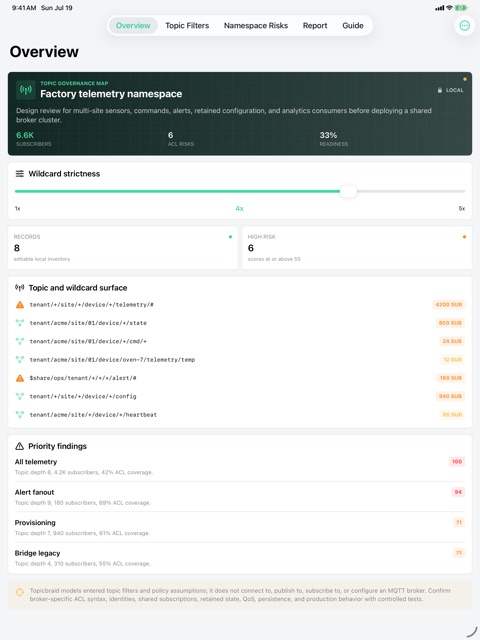The height and width of the screenshot is (640, 480).
Task: Tap the branch icon for device/+/cmd/+ row
Action: pyautogui.click(x=20, y=341)
